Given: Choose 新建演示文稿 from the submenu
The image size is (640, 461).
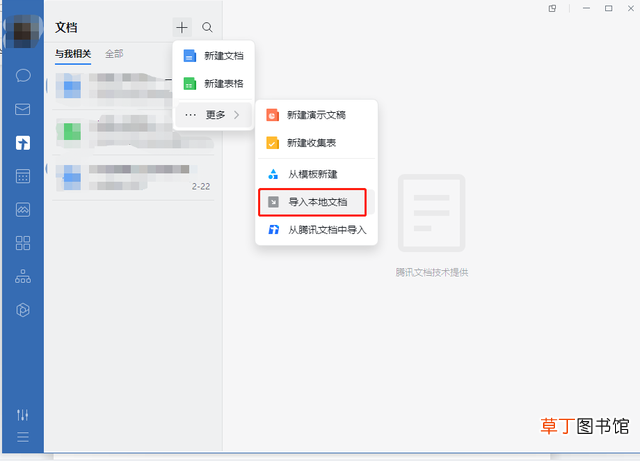Looking at the screenshot, I should tap(316, 115).
